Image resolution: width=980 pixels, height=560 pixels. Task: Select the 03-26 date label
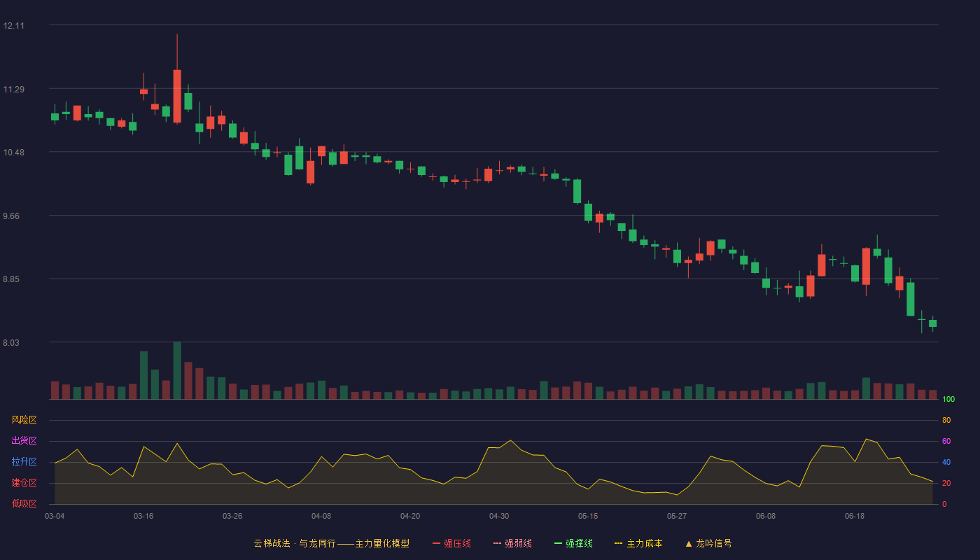pos(232,516)
